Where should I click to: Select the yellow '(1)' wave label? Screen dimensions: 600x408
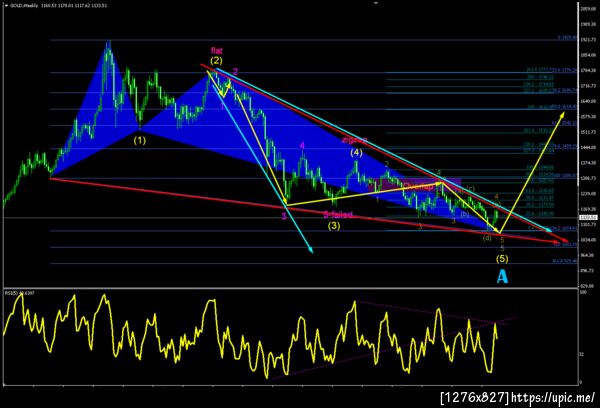click(140, 140)
